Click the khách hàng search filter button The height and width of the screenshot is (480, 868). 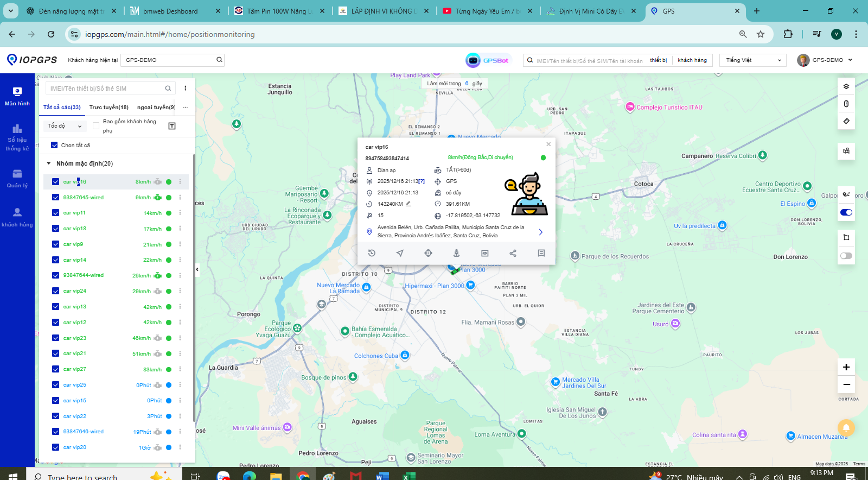(x=692, y=60)
